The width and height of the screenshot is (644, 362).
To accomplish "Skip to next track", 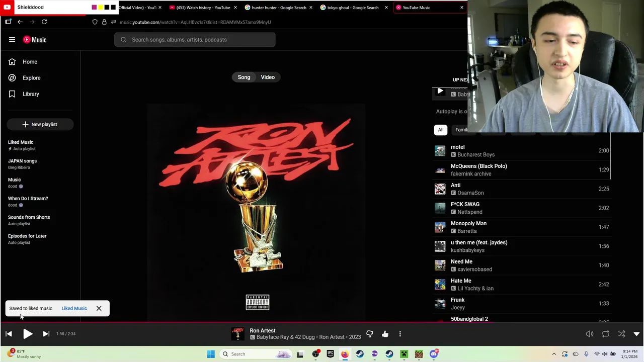I will 46,334.
